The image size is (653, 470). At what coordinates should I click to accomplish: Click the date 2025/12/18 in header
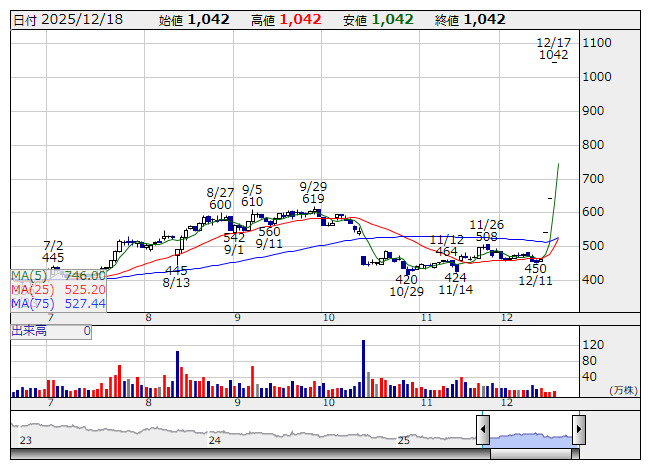[x=82, y=20]
